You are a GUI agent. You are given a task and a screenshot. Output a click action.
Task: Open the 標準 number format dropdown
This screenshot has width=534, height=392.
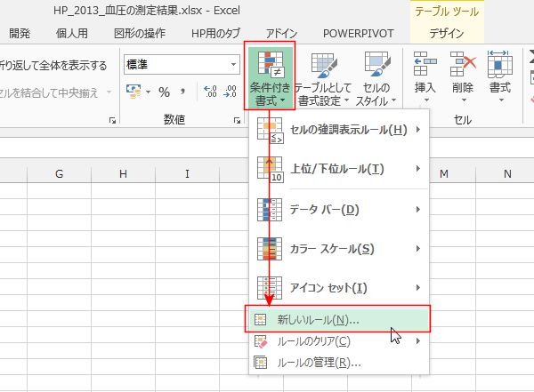click(x=233, y=64)
